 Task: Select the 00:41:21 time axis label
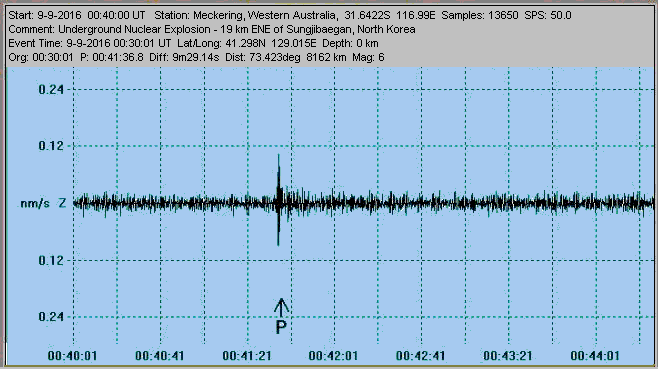click(247, 356)
